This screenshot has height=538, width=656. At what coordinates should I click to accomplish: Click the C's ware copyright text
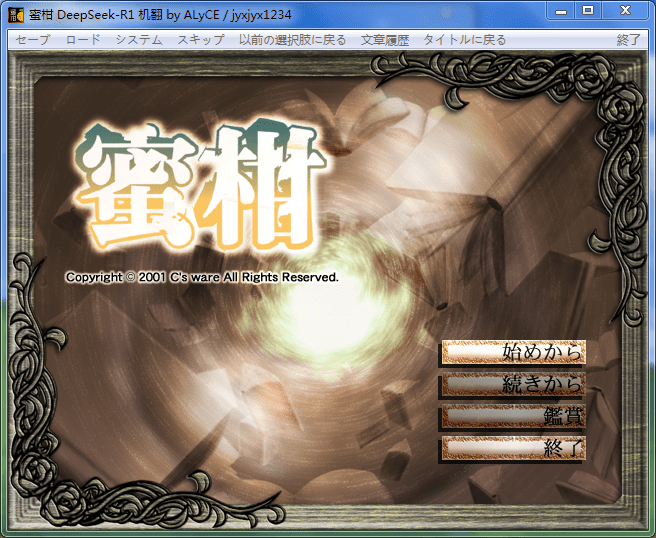(x=202, y=277)
